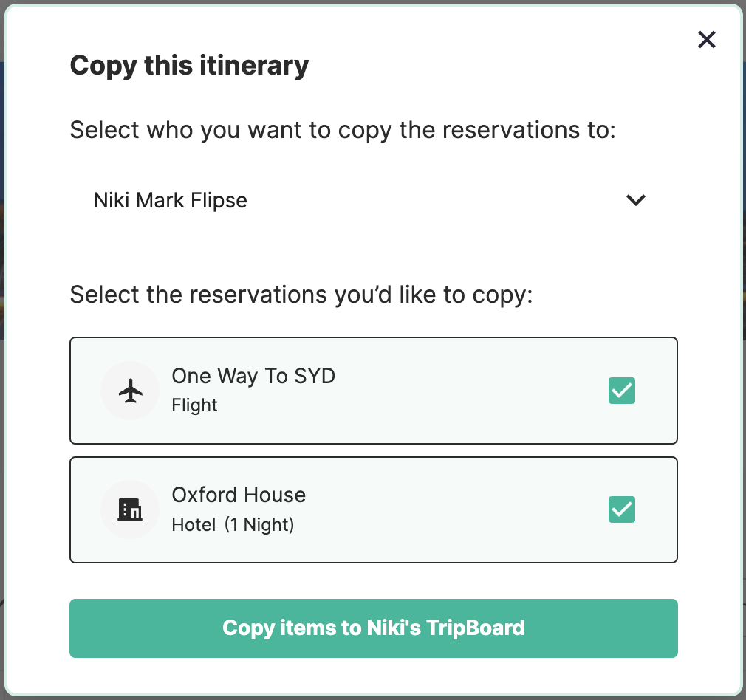746x700 pixels.
Task: Uncheck the One Way To SYD checkbox
Action: (621, 391)
